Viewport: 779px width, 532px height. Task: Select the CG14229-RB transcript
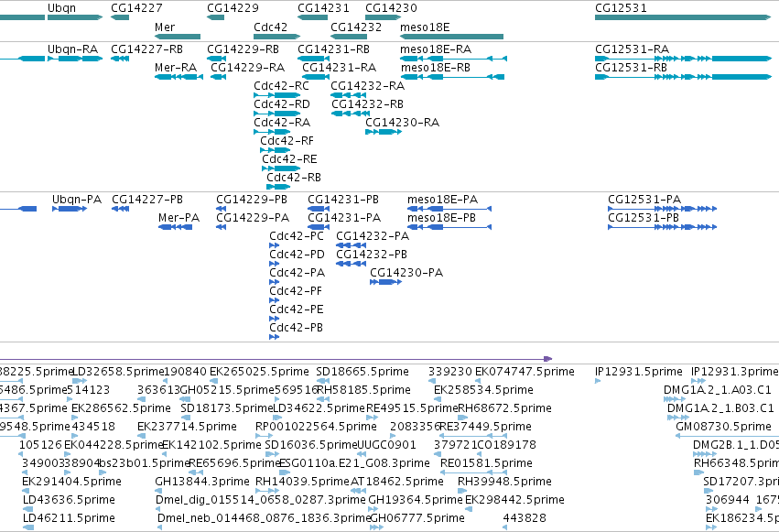pos(216,59)
